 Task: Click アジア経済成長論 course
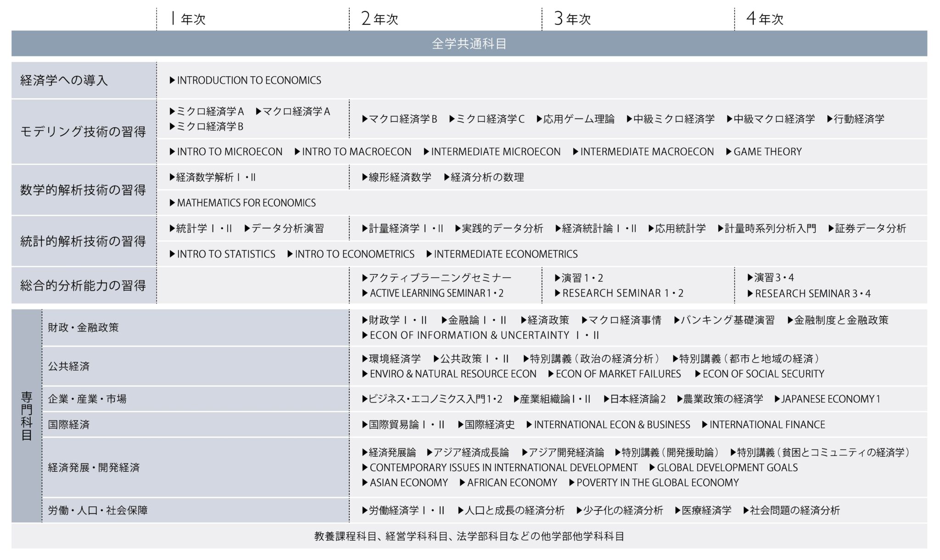[468, 453]
